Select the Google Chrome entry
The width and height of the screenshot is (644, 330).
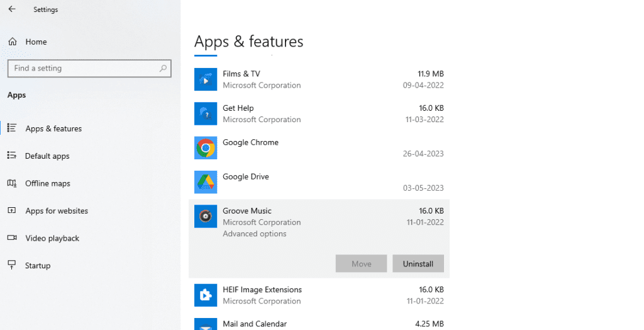pos(319,148)
